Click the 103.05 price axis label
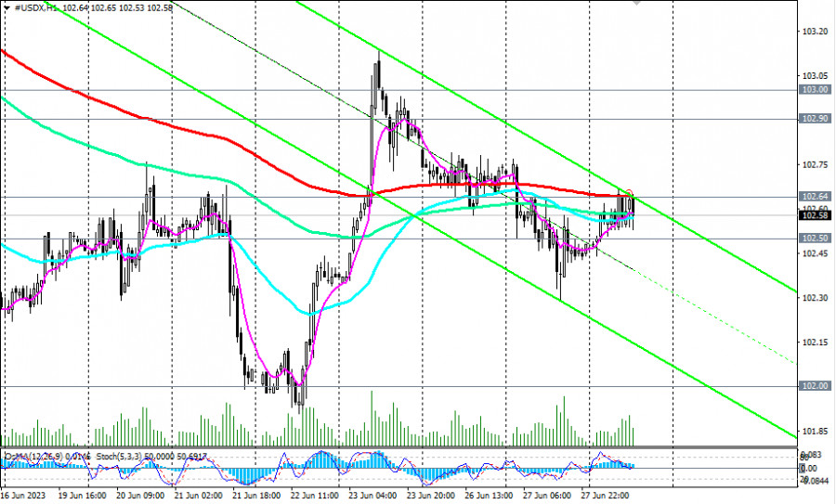 tap(816, 76)
